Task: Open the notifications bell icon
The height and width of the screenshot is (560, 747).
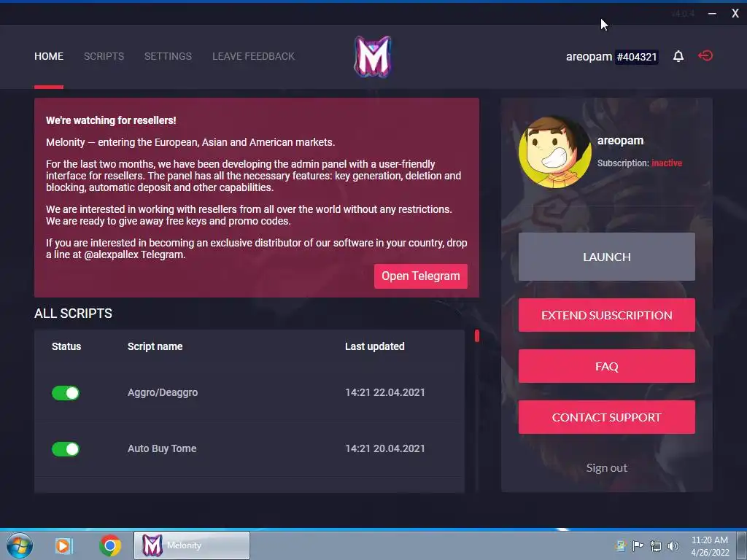Action: (x=678, y=56)
